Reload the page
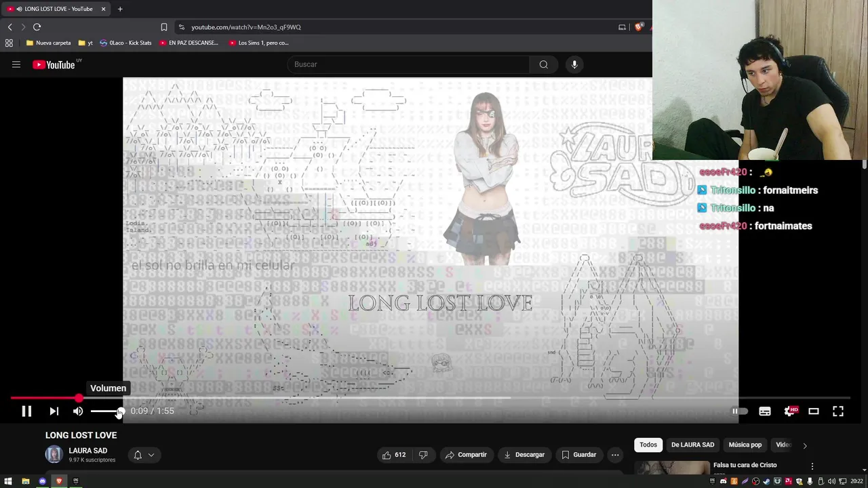The height and width of the screenshot is (488, 868). coord(37,27)
